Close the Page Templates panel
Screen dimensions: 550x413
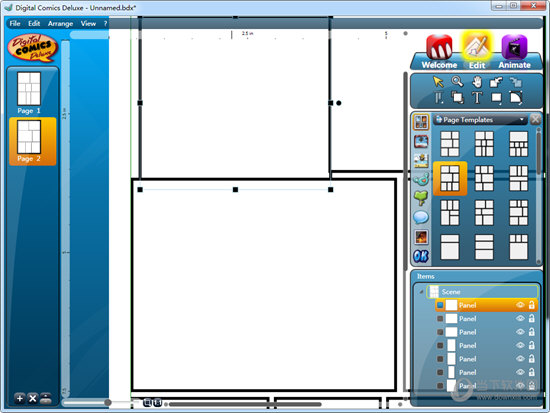click(x=535, y=120)
